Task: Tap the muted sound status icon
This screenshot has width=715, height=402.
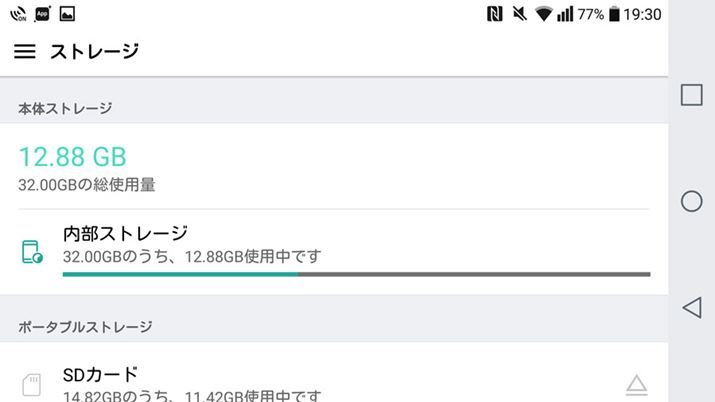Action: (519, 14)
